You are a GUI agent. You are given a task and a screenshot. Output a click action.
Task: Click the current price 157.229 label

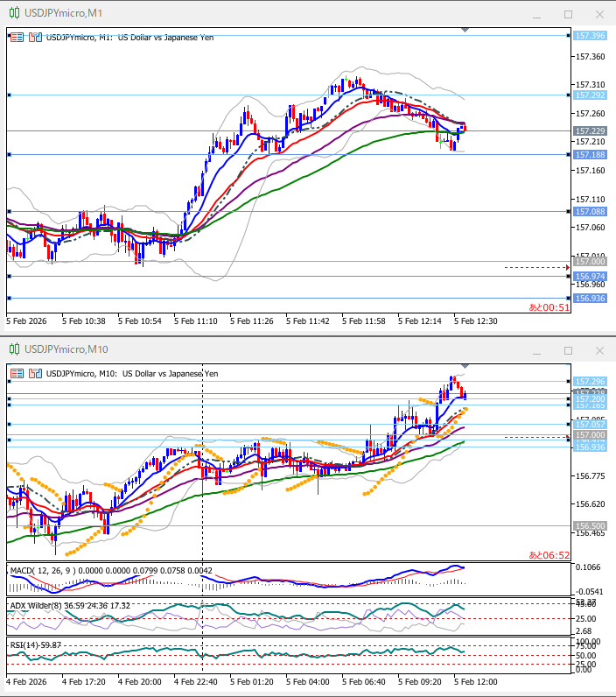pos(590,131)
